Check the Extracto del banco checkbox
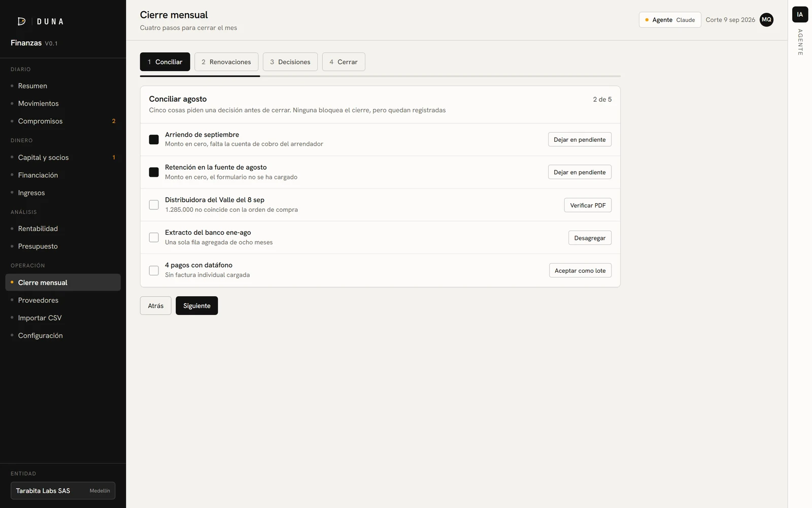 pyautogui.click(x=154, y=237)
